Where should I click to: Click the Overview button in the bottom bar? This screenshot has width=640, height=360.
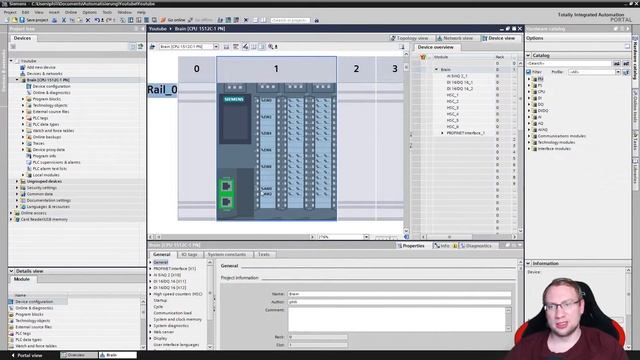(79, 355)
